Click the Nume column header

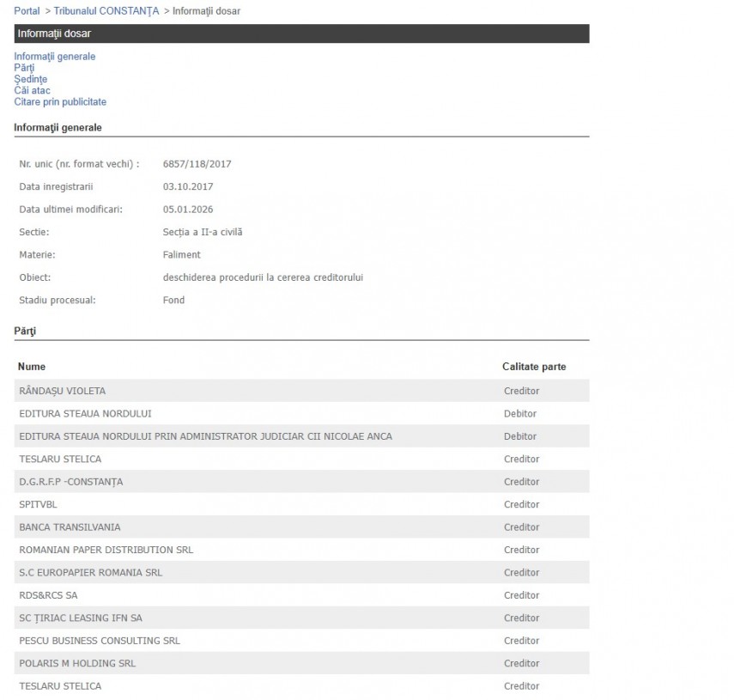[32, 367]
